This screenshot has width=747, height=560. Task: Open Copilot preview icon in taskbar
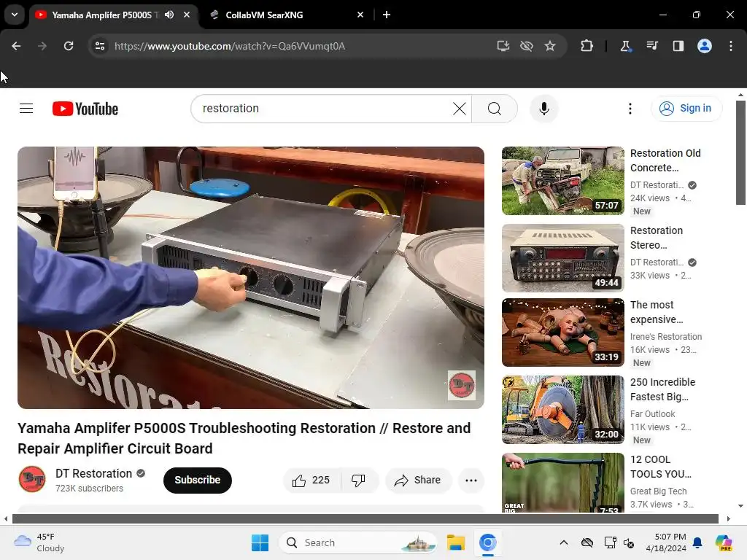724,542
